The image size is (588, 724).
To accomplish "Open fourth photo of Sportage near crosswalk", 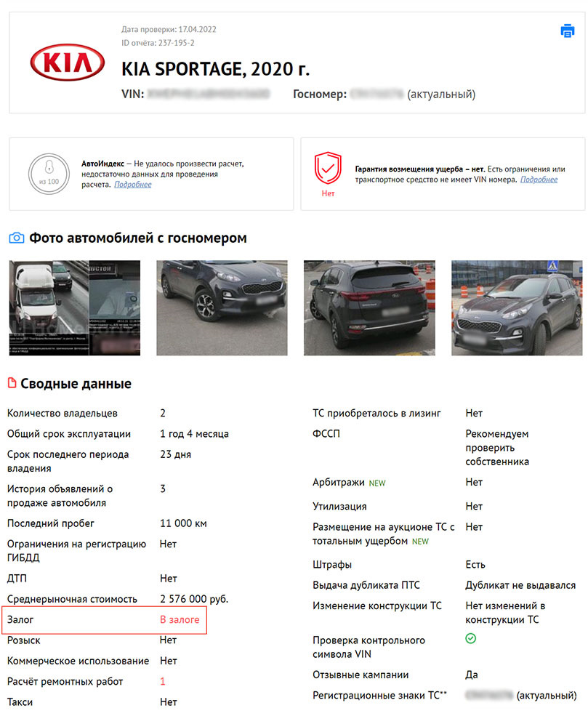I will tap(517, 308).
